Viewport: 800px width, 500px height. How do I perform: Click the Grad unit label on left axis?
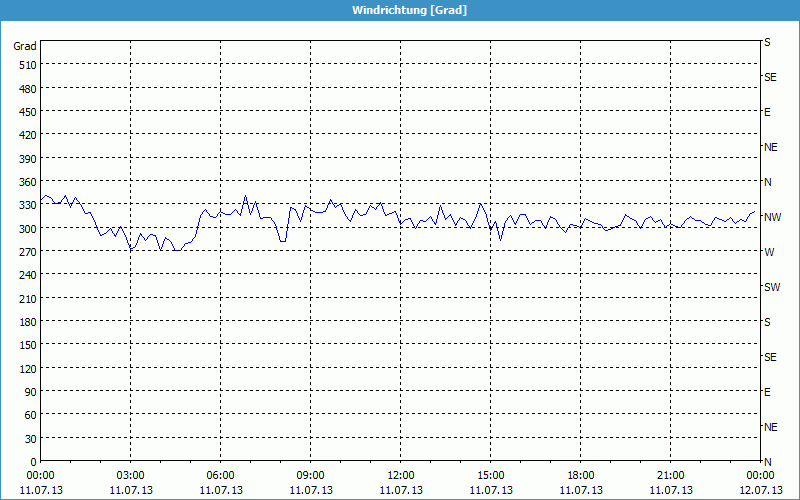(25, 46)
